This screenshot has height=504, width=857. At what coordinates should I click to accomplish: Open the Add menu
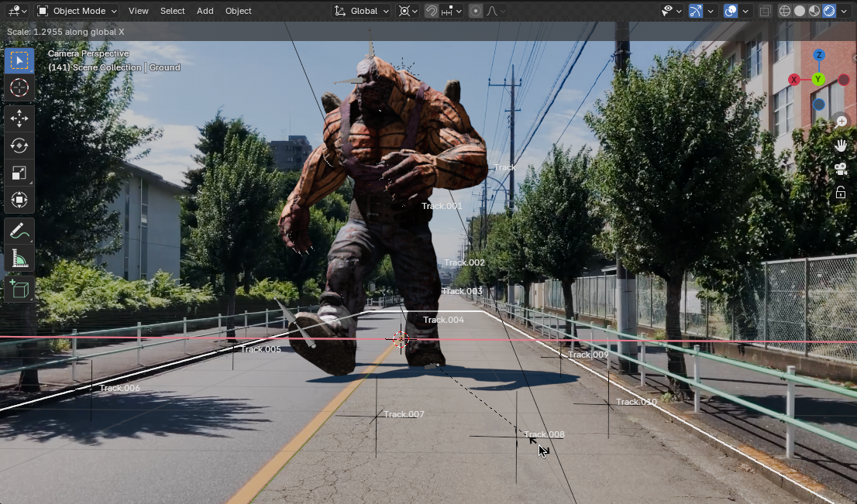tap(205, 11)
